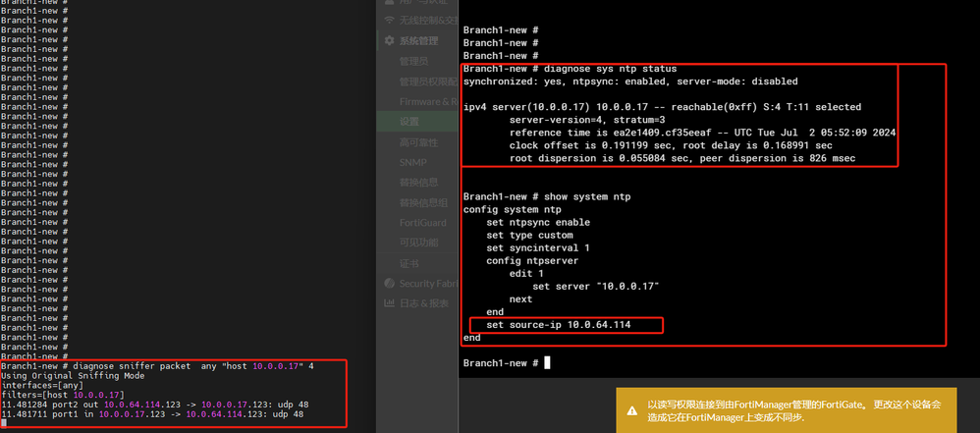Click the wireless controller Wi-Fi icon
The image size is (980, 433).
pos(389,20)
